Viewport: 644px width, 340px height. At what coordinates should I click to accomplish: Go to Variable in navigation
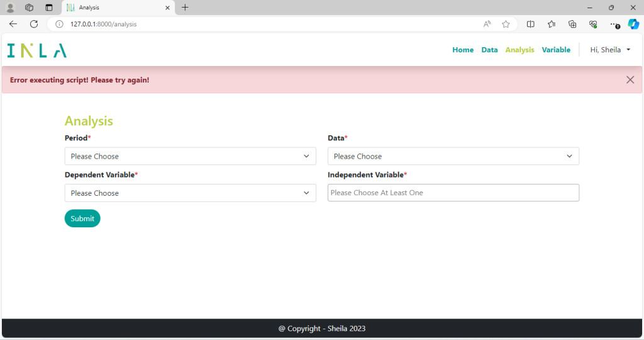(556, 50)
